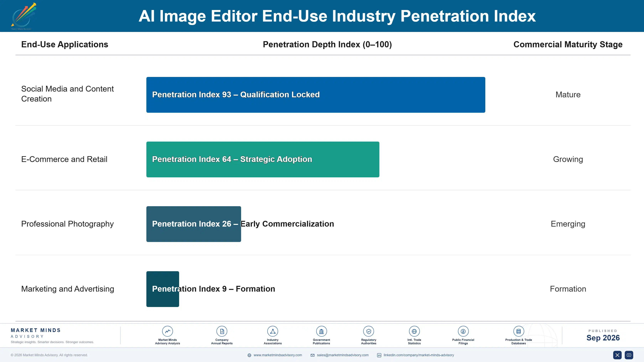Viewport: 644px width, 362px height.
Task: Click the Company Annual Reports document icon
Action: tap(222, 331)
